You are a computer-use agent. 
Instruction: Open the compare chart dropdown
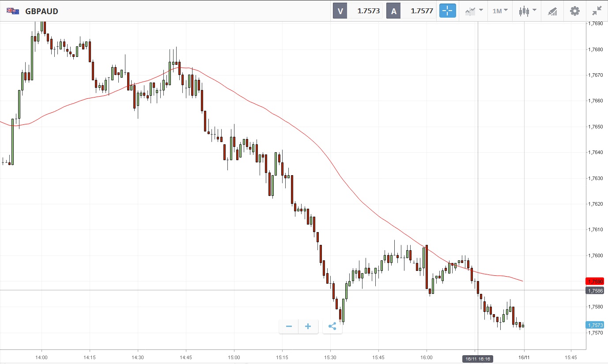tap(473, 11)
